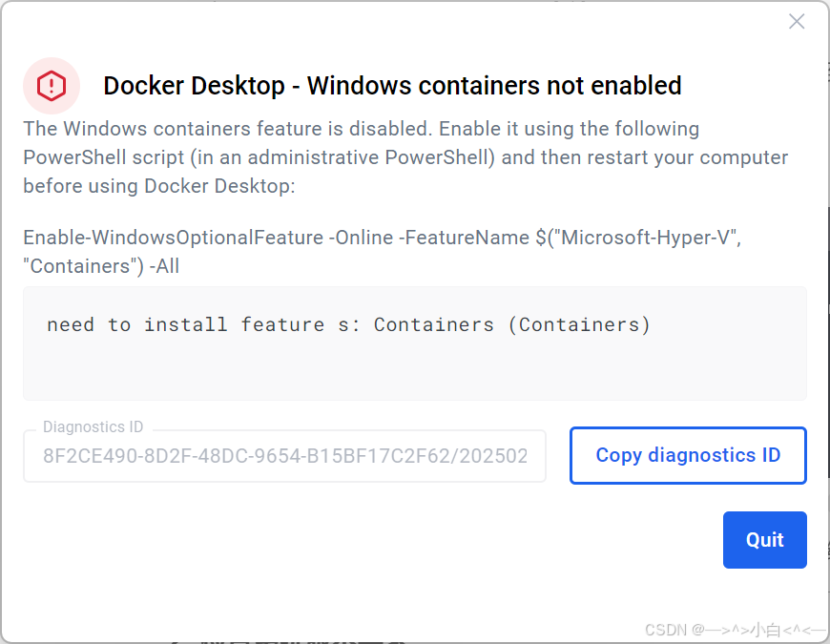
Task: Click 'before using Docker Desktop:' text line
Action: (x=159, y=186)
